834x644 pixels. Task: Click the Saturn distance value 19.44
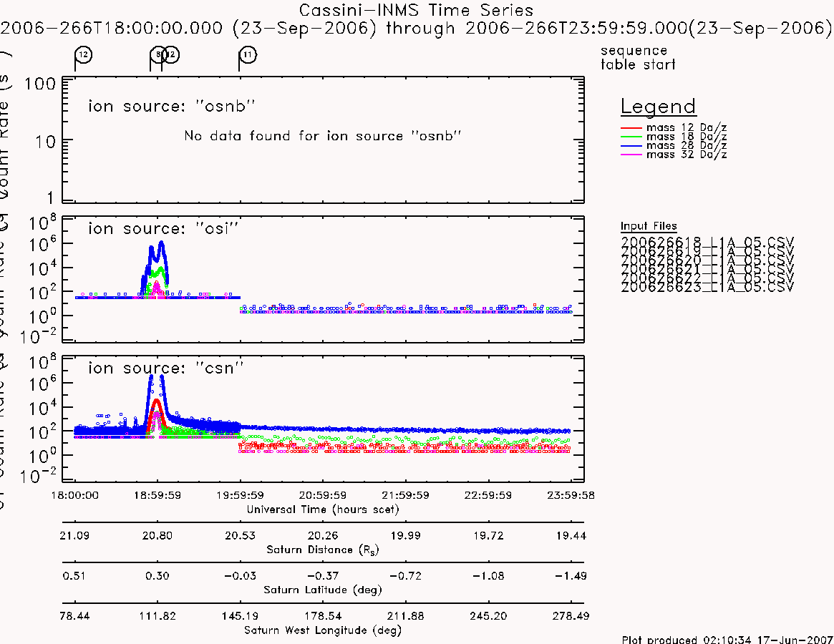(x=571, y=535)
